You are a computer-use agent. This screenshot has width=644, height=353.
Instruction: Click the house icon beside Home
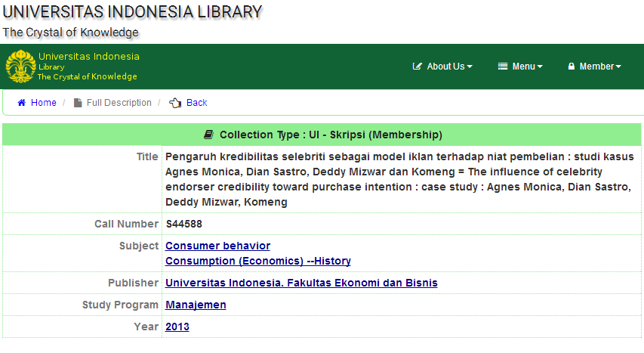(x=22, y=103)
